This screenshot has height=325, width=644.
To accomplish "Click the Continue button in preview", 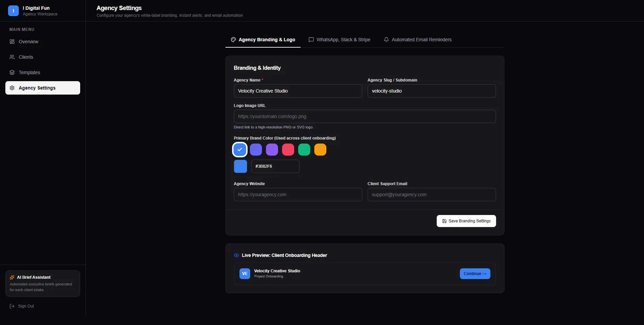I will [475, 274].
